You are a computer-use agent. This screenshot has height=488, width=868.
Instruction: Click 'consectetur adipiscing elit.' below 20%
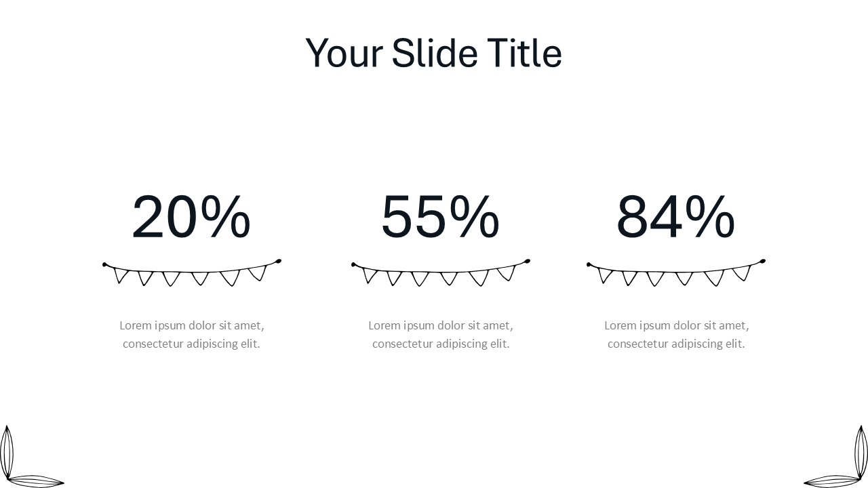[x=192, y=344]
